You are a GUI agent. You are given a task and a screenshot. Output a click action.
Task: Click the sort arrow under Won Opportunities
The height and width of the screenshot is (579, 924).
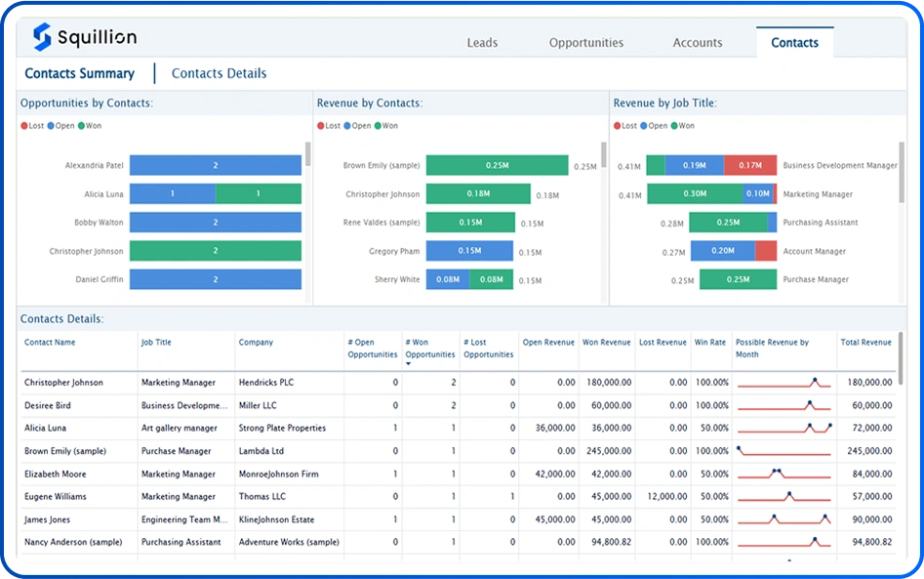[408, 364]
